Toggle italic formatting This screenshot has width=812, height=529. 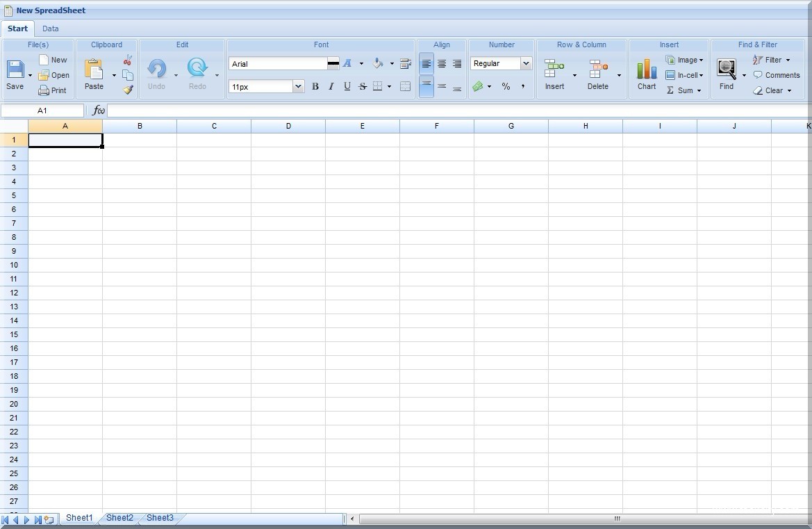click(331, 87)
